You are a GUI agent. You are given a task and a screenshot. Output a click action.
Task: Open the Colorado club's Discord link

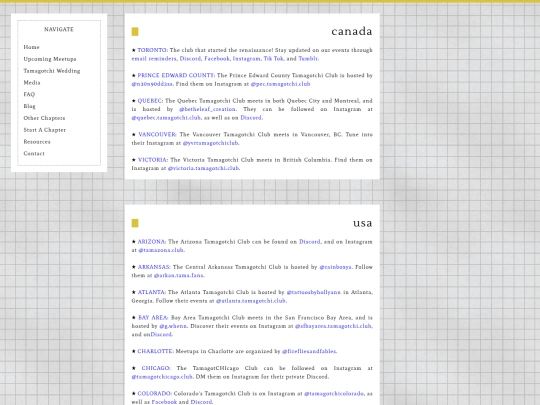point(201,402)
